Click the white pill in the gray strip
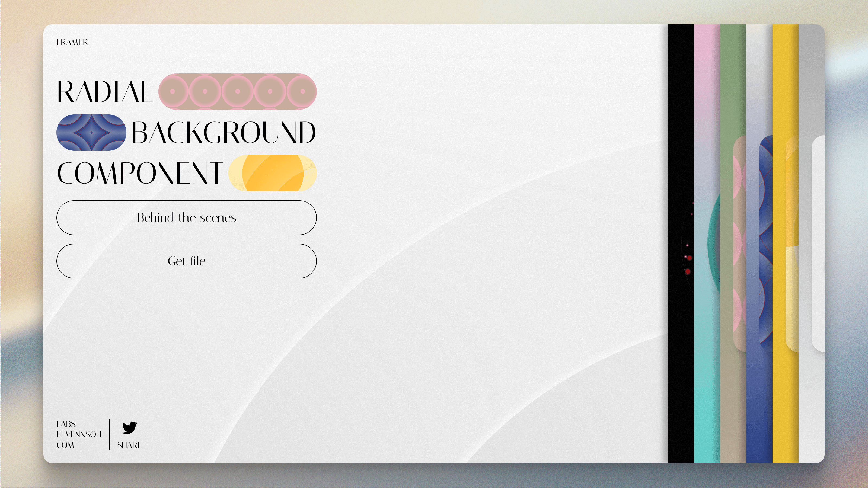 (818, 244)
